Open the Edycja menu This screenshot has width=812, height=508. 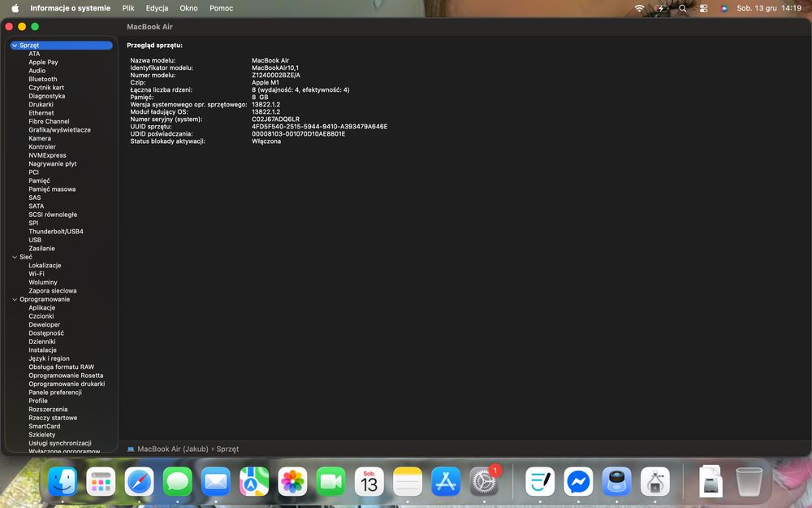click(x=157, y=8)
